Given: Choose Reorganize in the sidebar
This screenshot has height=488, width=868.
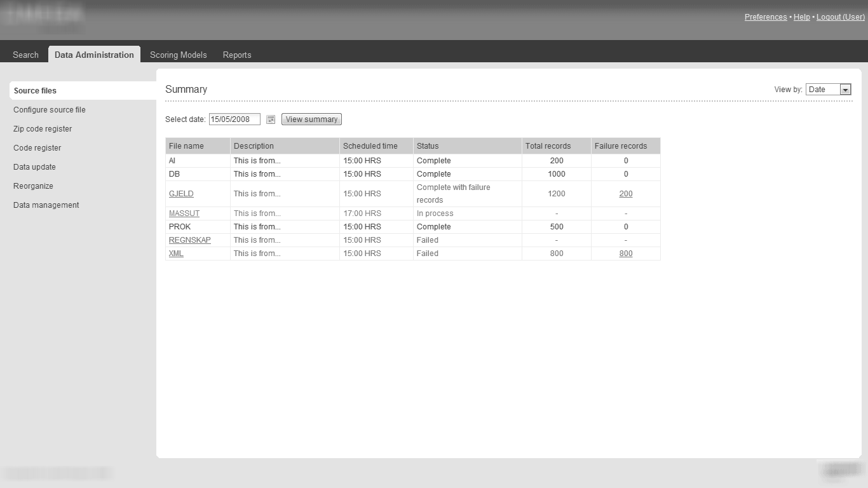Looking at the screenshot, I should (x=33, y=186).
